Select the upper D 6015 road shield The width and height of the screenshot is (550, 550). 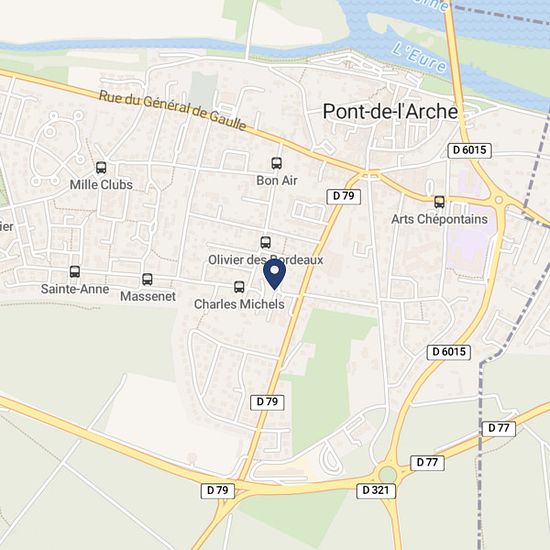(469, 150)
